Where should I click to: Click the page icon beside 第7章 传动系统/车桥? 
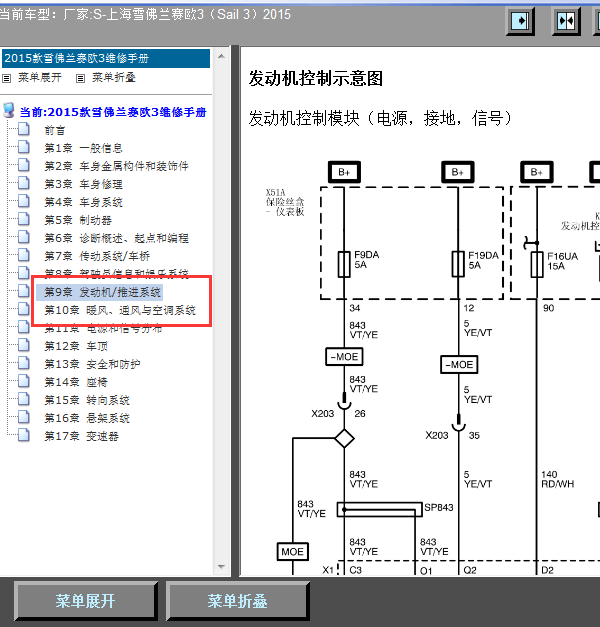click(x=24, y=256)
